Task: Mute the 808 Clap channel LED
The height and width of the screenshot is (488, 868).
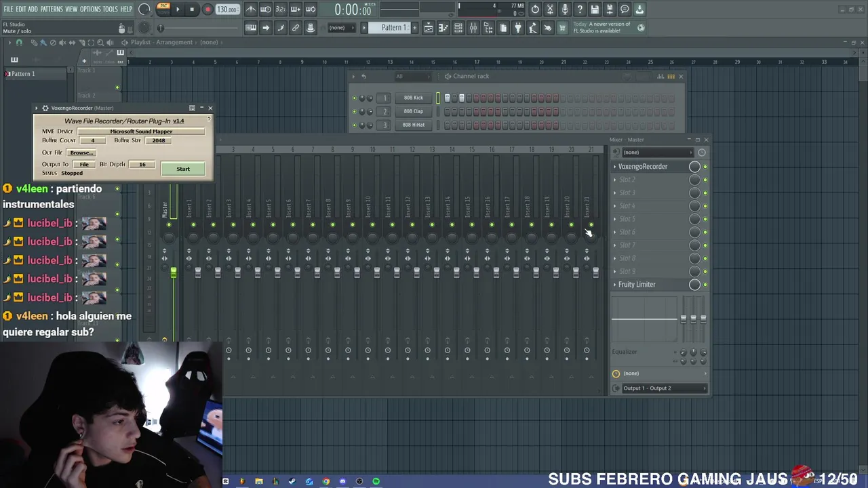Action: click(x=354, y=111)
